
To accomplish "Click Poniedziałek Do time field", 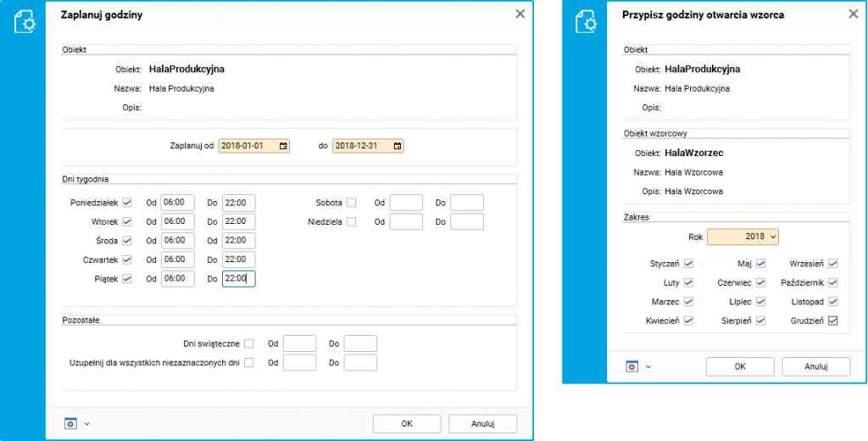I will (x=238, y=203).
